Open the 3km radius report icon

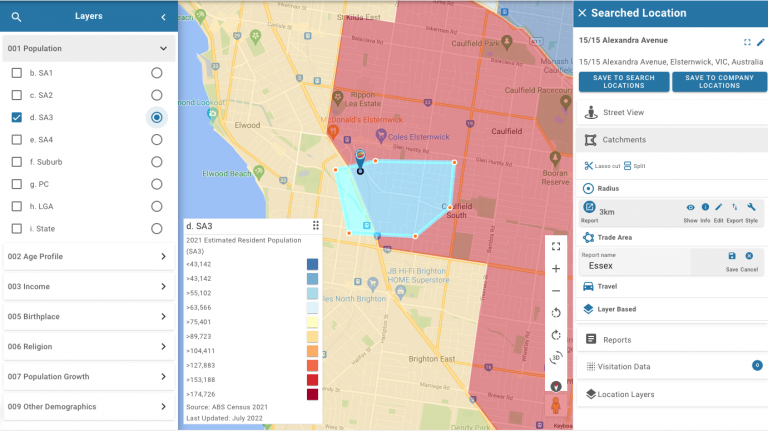click(x=589, y=208)
